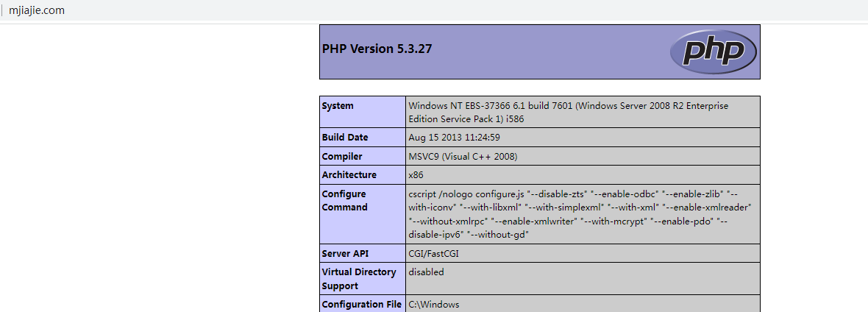Image resolution: width=868 pixels, height=312 pixels.
Task: Select the Architecture row label
Action: [349, 175]
